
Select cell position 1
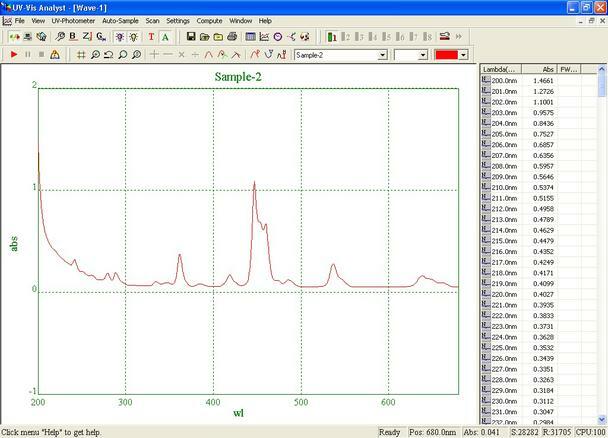tap(332, 37)
